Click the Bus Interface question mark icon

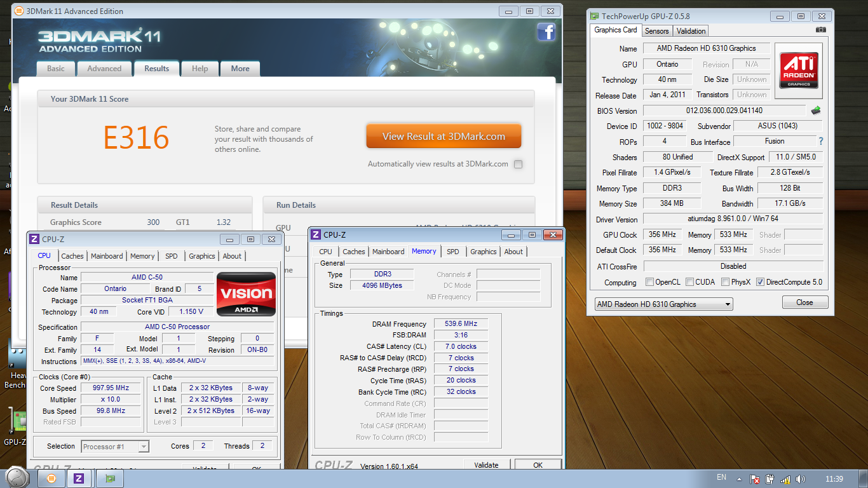(820, 141)
